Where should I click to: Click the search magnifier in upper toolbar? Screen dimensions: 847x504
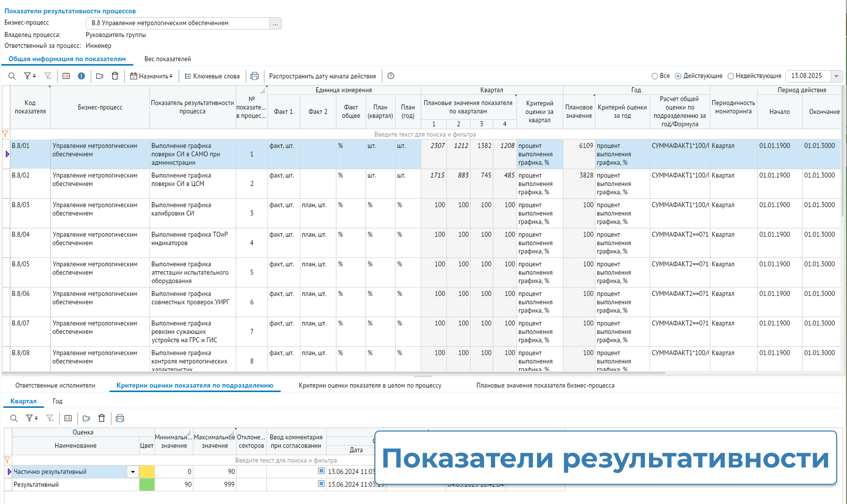(x=12, y=76)
